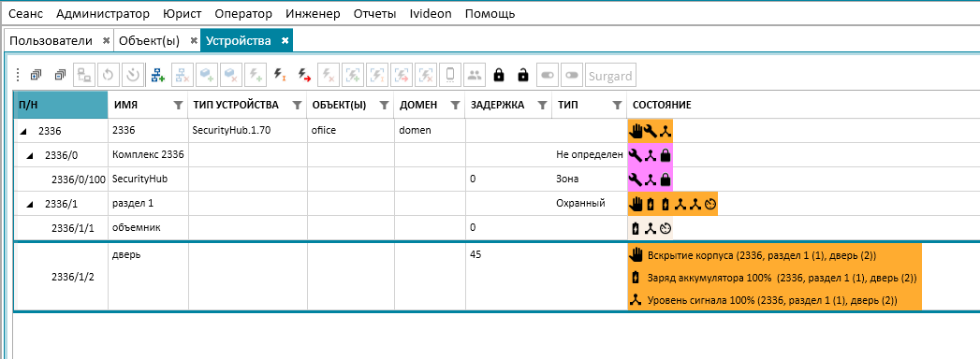
Task: Open the Инженер menu
Action: pyautogui.click(x=314, y=14)
